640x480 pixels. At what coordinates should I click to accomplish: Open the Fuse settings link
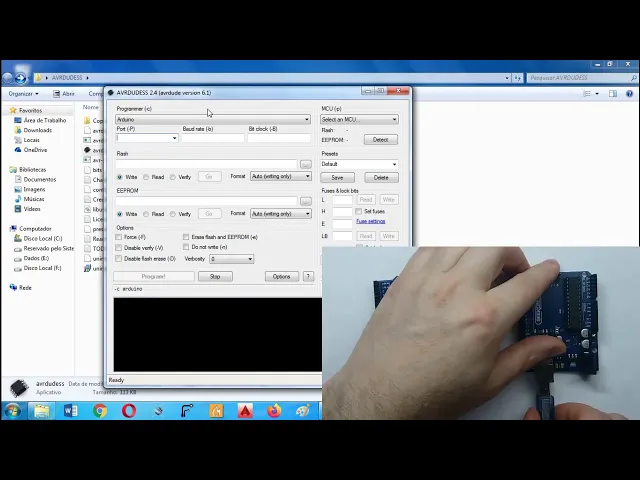point(371,221)
